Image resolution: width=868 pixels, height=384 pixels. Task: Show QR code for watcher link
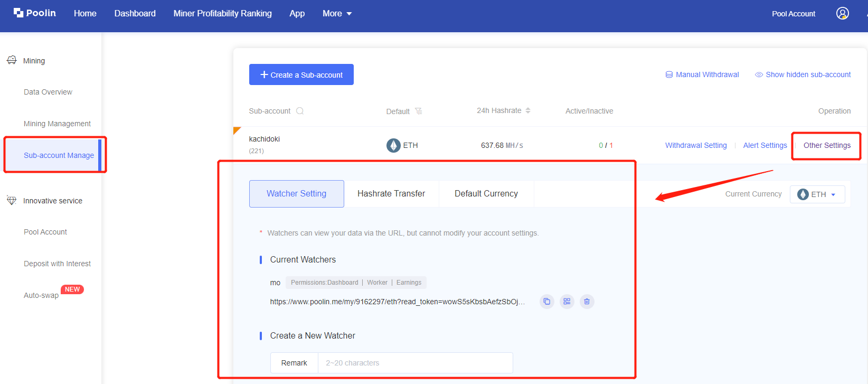[567, 302]
